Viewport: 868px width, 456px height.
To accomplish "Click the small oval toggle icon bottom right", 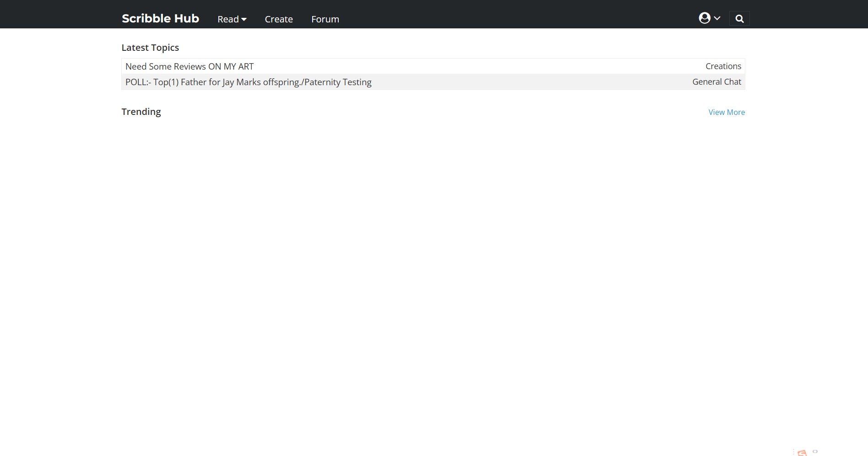I will 815,452.
